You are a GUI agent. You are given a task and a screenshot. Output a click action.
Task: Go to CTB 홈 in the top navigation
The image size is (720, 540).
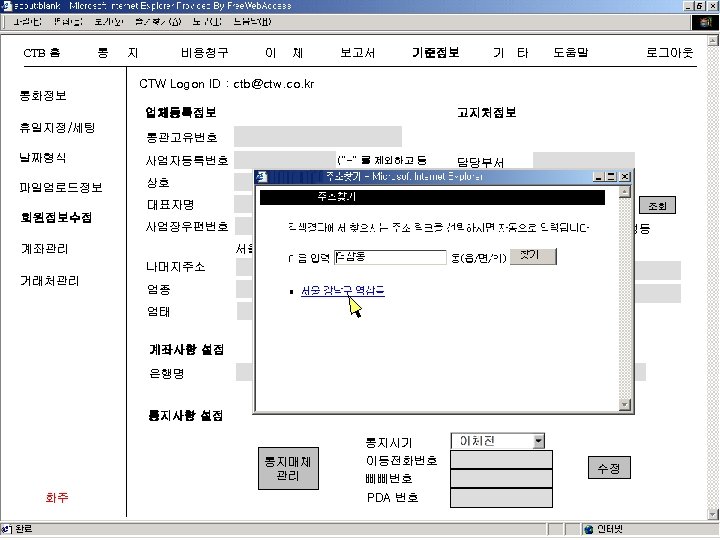click(42, 53)
